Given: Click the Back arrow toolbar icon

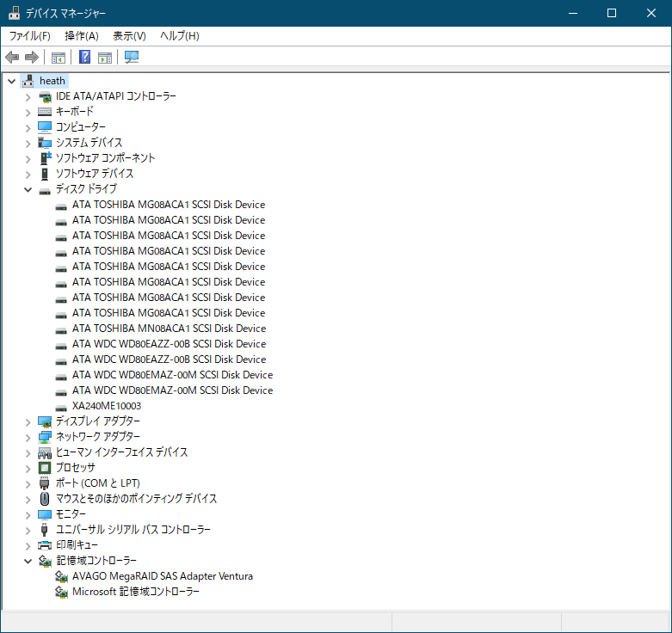Looking at the screenshot, I should click(x=12, y=57).
